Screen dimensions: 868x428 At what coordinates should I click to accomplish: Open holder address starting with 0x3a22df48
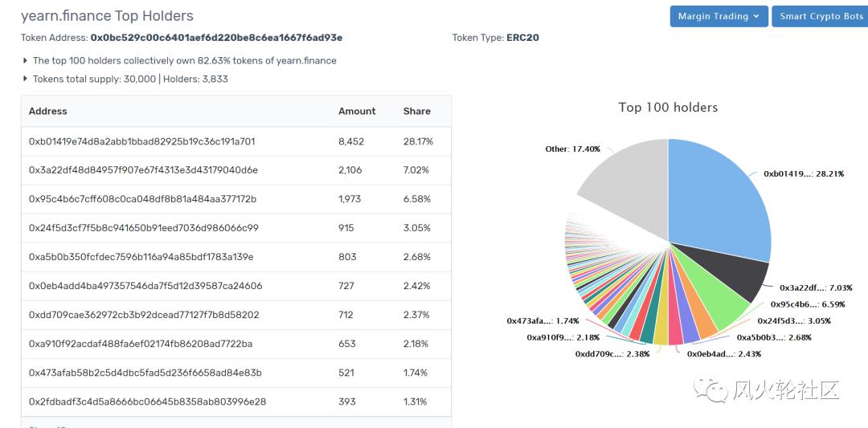pos(143,170)
